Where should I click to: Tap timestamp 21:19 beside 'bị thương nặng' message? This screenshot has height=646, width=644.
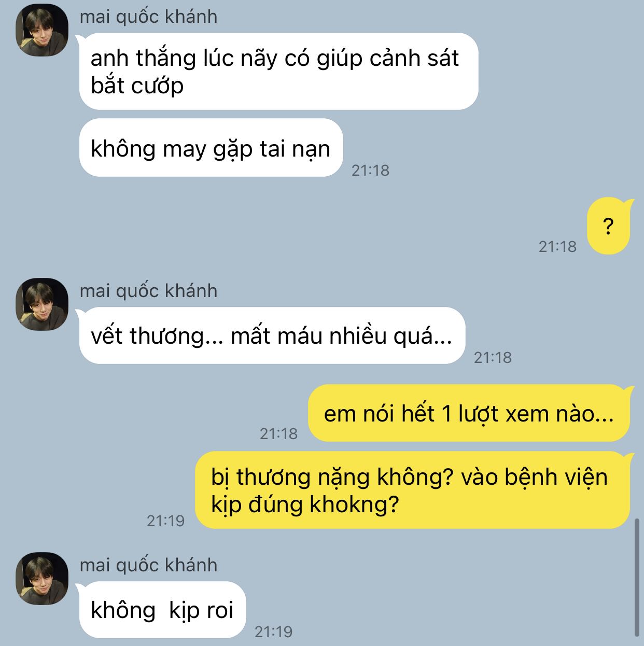click(x=165, y=521)
